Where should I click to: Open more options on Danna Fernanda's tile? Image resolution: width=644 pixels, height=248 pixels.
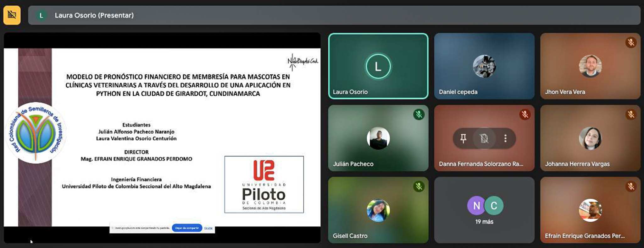505,138
